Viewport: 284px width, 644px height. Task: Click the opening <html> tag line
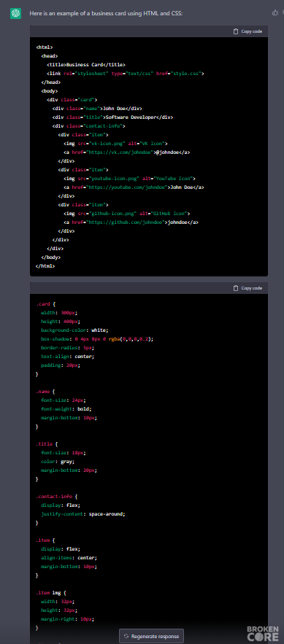pyautogui.click(x=44, y=47)
